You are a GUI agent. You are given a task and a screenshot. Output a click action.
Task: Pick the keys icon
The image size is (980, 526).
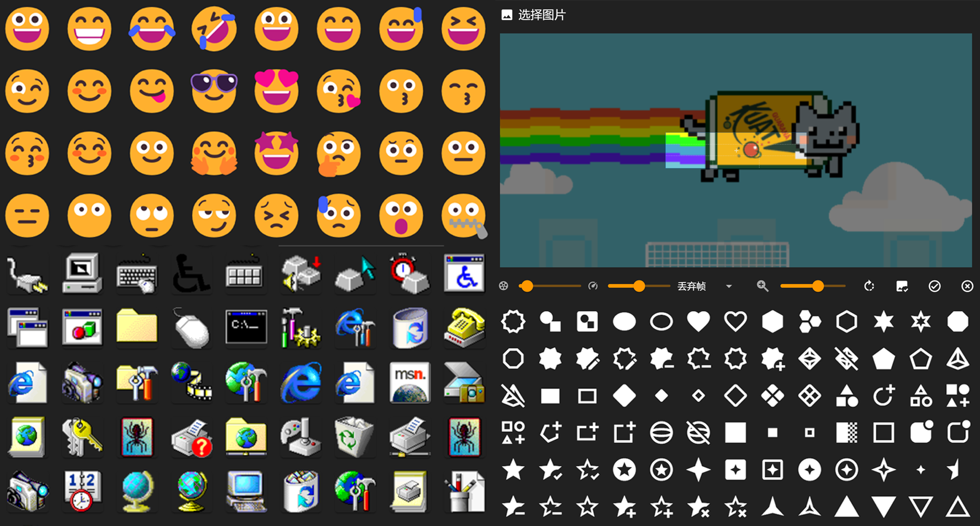(x=82, y=436)
